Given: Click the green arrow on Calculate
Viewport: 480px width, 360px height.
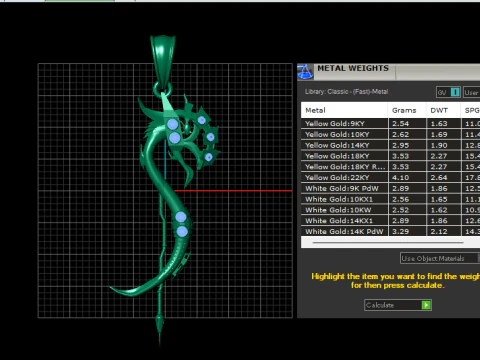Looking at the screenshot, I should click(x=426, y=305).
